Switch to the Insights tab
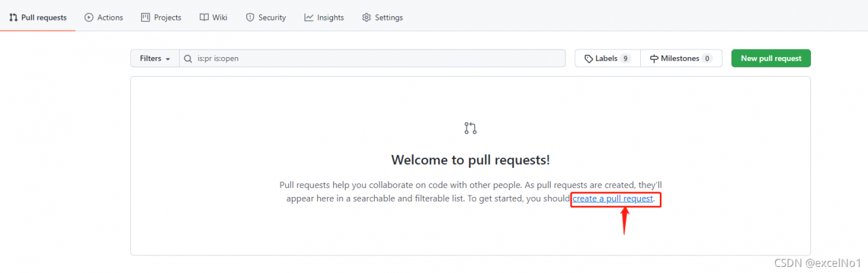The height and width of the screenshot is (273, 868). pyautogui.click(x=324, y=18)
